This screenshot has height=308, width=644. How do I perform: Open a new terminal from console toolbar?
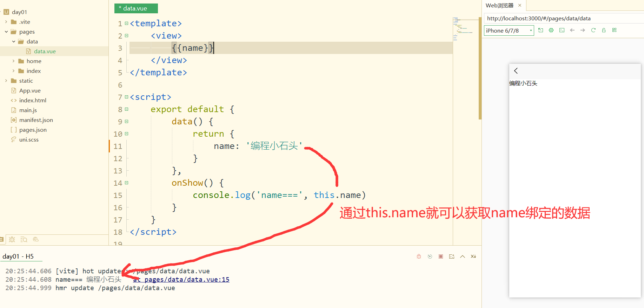[x=452, y=256]
